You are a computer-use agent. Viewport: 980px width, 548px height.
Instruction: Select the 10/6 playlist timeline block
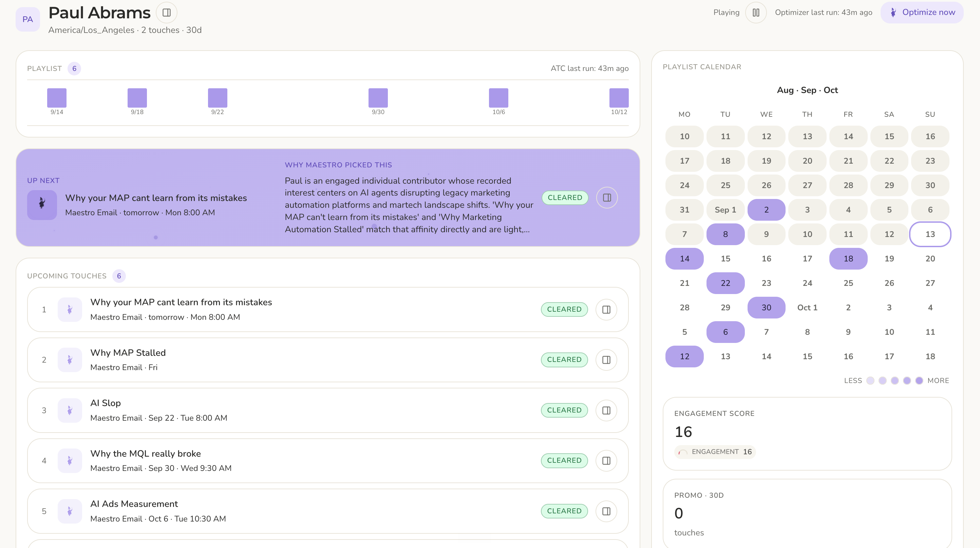click(498, 98)
